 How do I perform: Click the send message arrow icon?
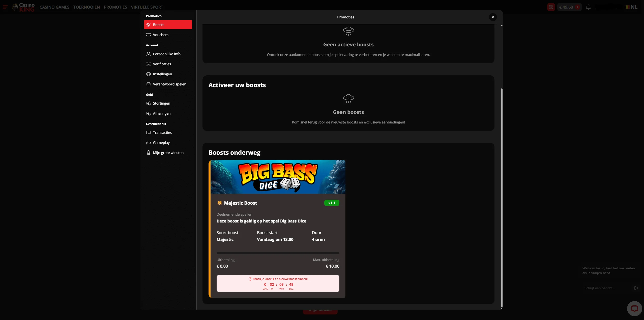(636, 288)
